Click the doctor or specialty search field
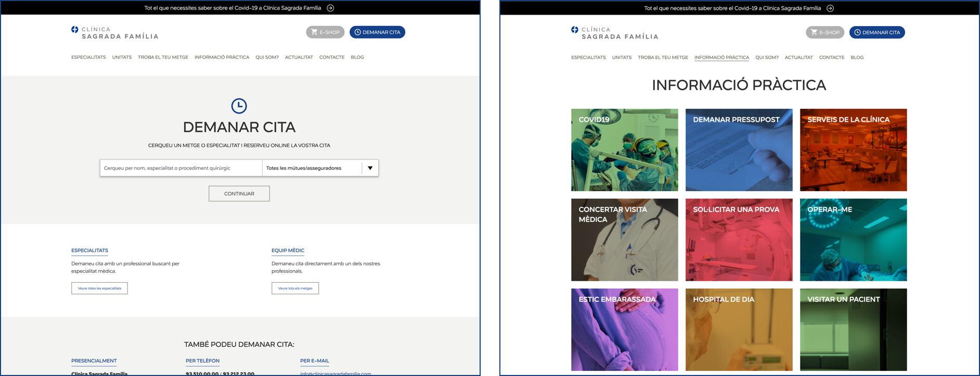Screen dimensions: 980x376 (181, 168)
